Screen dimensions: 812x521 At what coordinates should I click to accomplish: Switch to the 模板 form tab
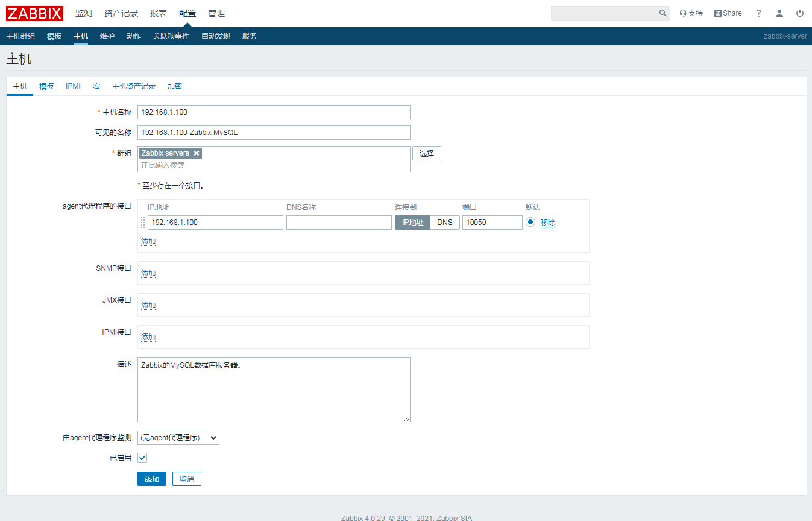point(46,86)
